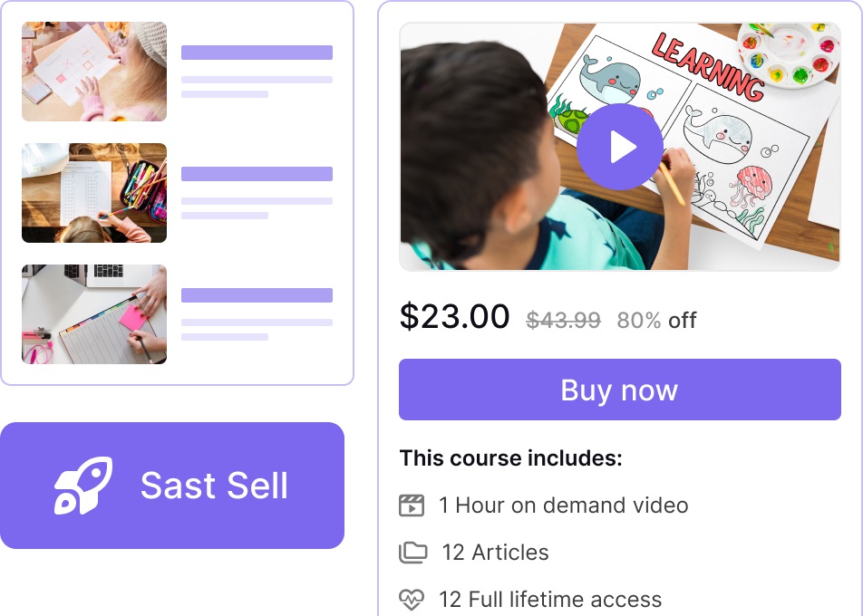863x616 pixels.
Task: Open the colored pencils worksheet thumbnail
Action: click(x=94, y=193)
